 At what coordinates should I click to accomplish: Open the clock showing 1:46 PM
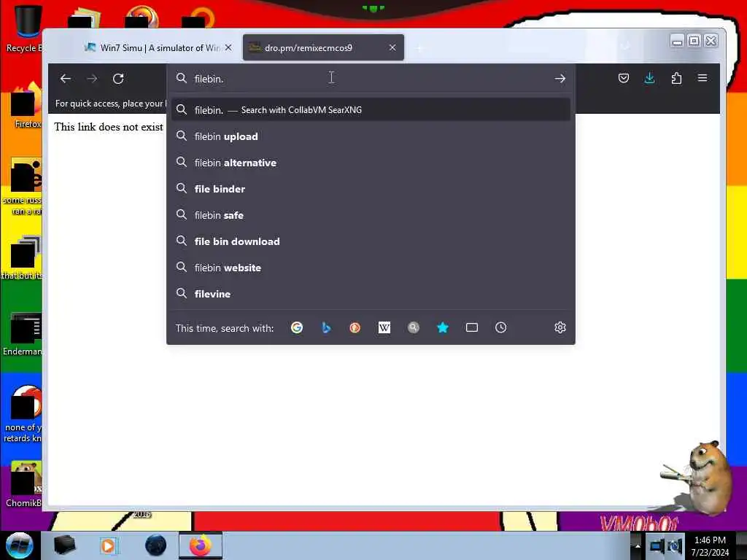(710, 546)
